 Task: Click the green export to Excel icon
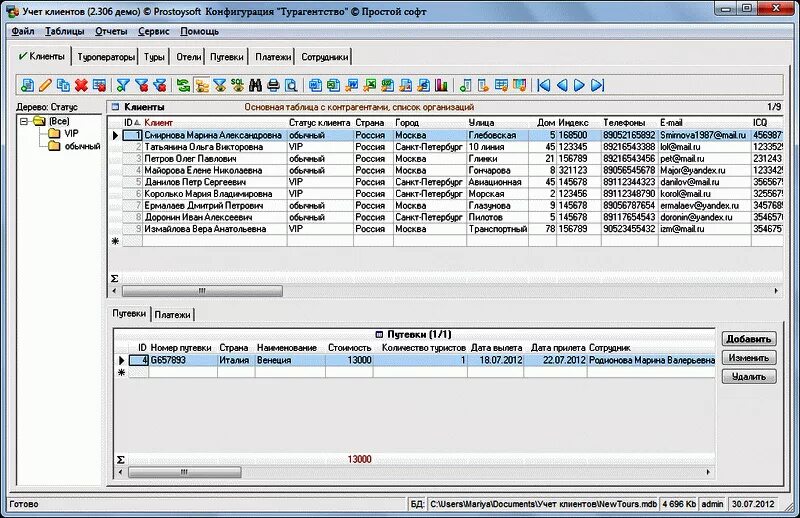tap(333, 85)
